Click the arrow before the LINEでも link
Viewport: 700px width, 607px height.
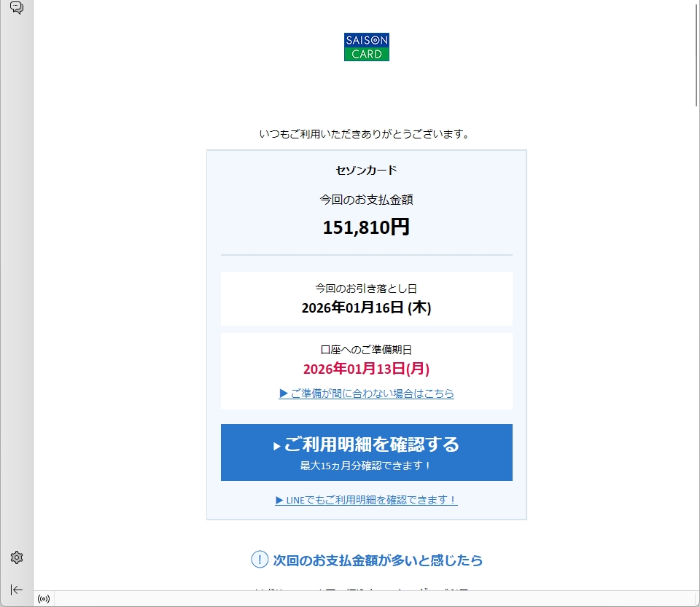(x=279, y=500)
